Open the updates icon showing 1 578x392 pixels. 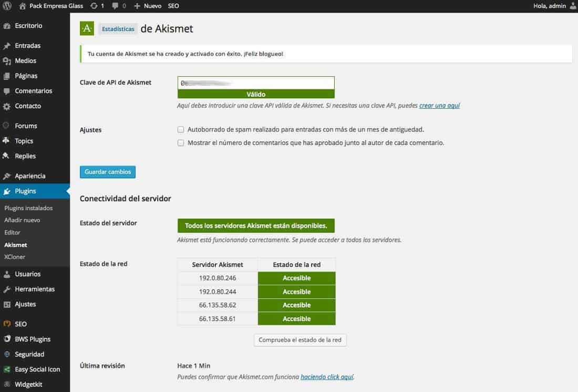[x=94, y=6]
